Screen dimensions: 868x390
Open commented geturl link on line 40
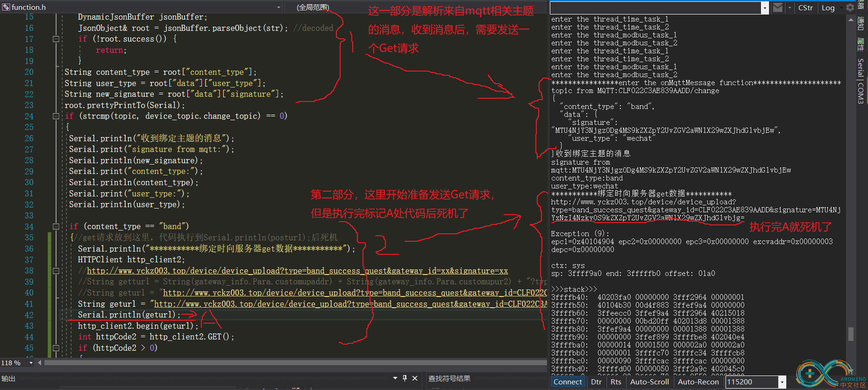355,293
